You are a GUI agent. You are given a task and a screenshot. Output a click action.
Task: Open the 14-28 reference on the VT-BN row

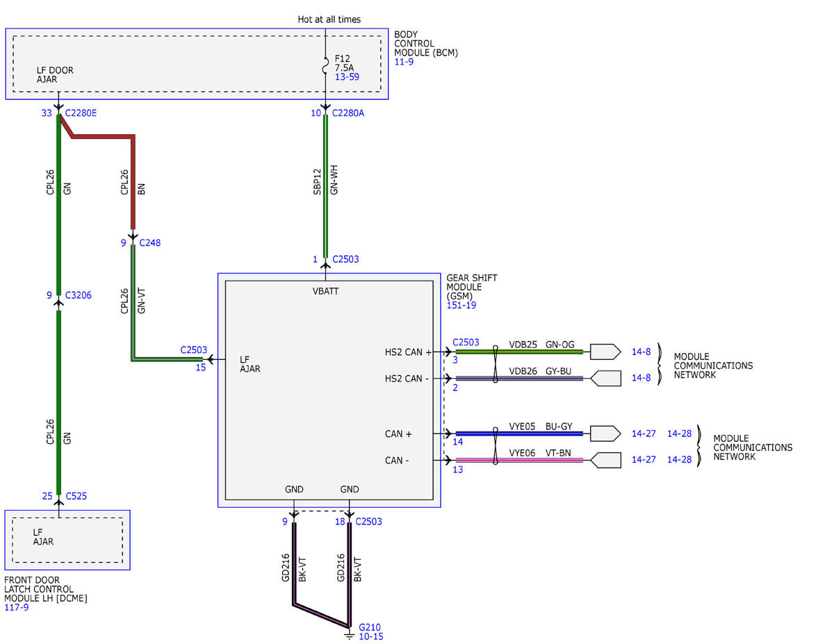coord(679,460)
